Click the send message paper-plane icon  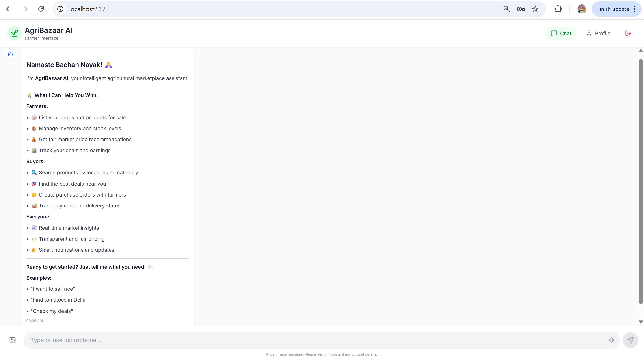pos(630,340)
